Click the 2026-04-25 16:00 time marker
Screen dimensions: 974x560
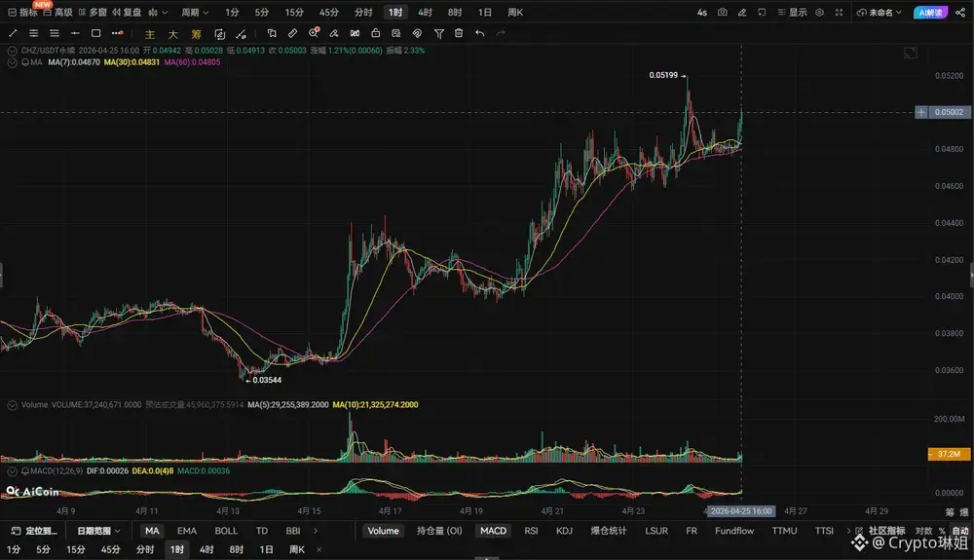coord(741,511)
